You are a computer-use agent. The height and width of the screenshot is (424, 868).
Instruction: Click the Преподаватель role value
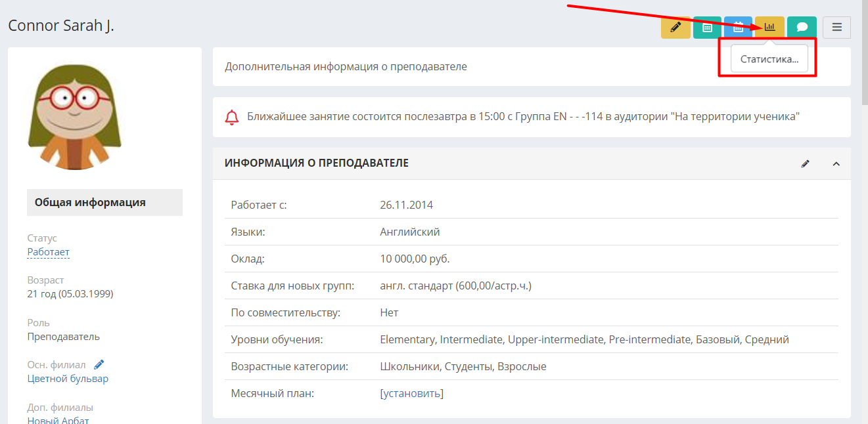coord(64,337)
